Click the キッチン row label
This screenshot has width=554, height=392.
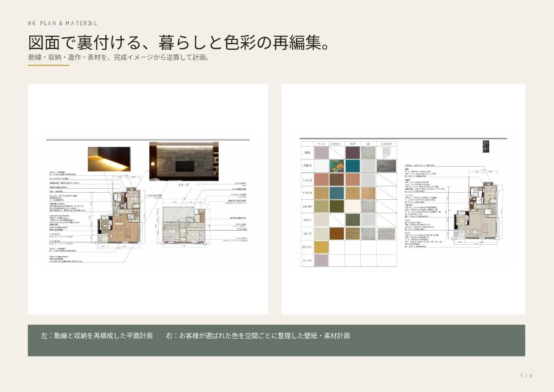point(307,220)
